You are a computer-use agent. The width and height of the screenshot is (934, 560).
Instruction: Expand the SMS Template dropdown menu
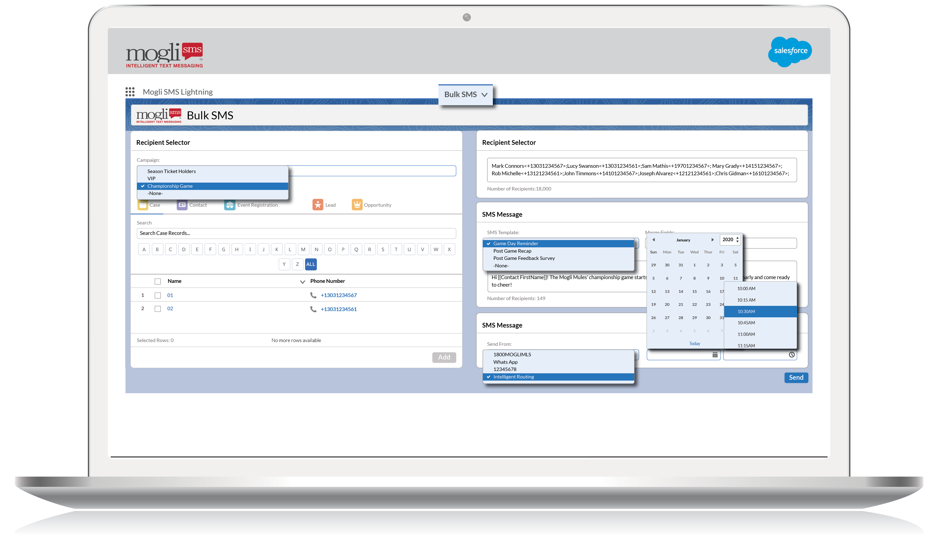click(560, 242)
